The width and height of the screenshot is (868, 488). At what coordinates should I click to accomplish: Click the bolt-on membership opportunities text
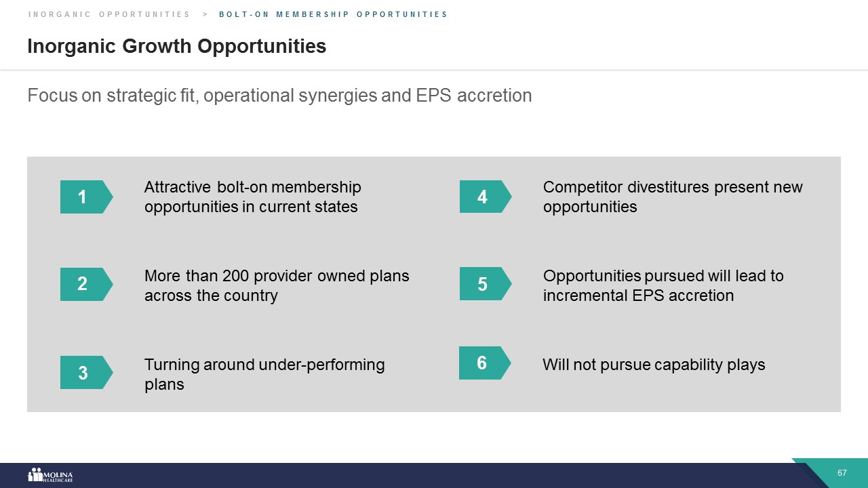pyautogui.click(x=252, y=197)
